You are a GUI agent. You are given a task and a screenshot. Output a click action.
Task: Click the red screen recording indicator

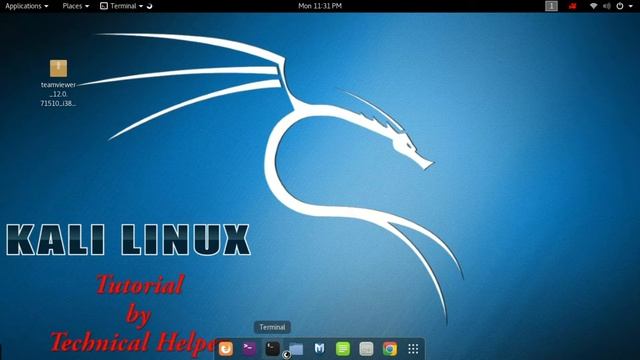coord(573,6)
